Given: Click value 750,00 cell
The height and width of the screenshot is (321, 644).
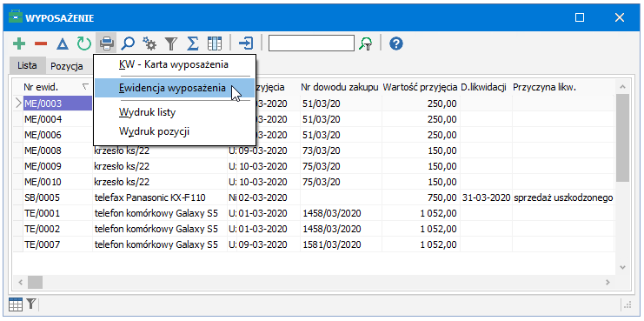Looking at the screenshot, I should point(421,197).
